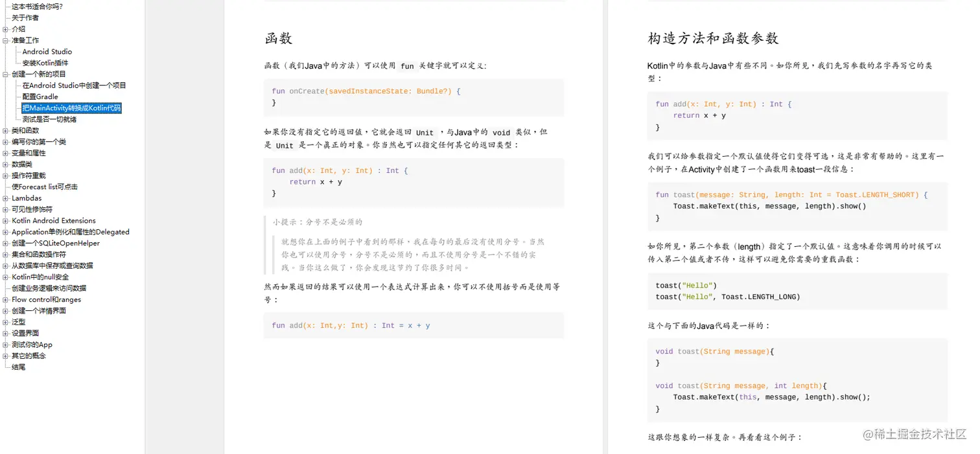Expand the 测试你的App outline node

point(6,345)
